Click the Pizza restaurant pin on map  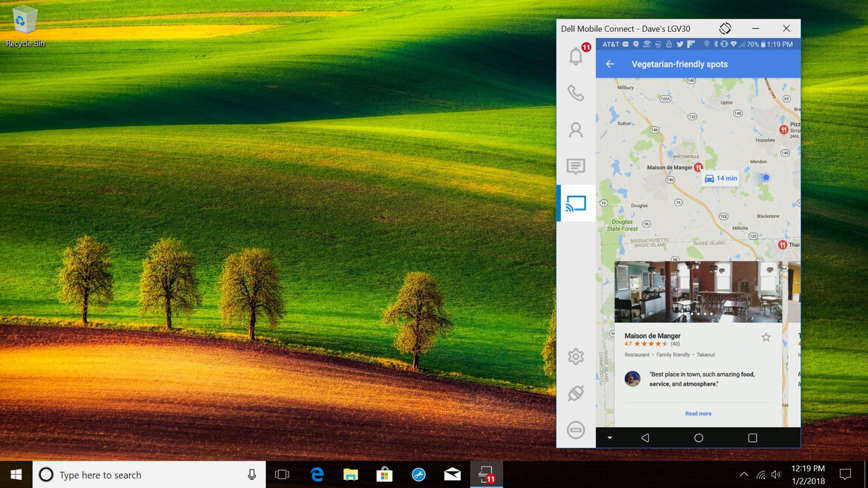pos(783,130)
